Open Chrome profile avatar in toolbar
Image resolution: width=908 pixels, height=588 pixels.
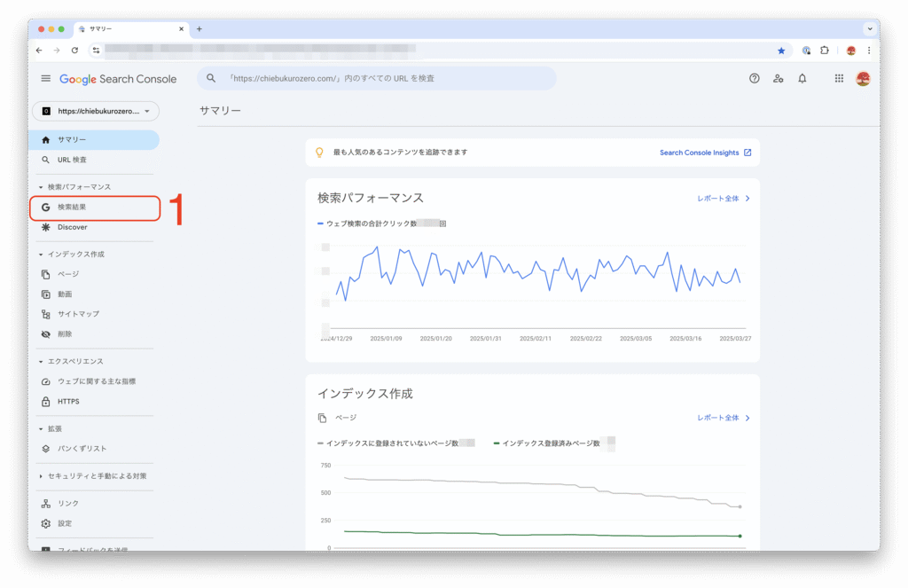(850, 51)
